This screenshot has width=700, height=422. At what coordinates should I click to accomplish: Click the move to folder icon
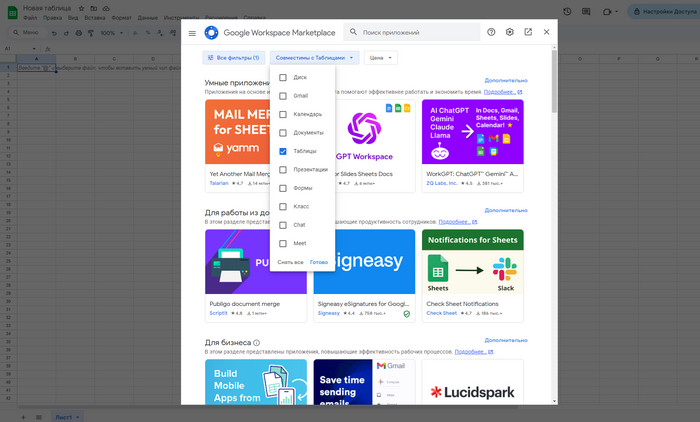(x=93, y=8)
